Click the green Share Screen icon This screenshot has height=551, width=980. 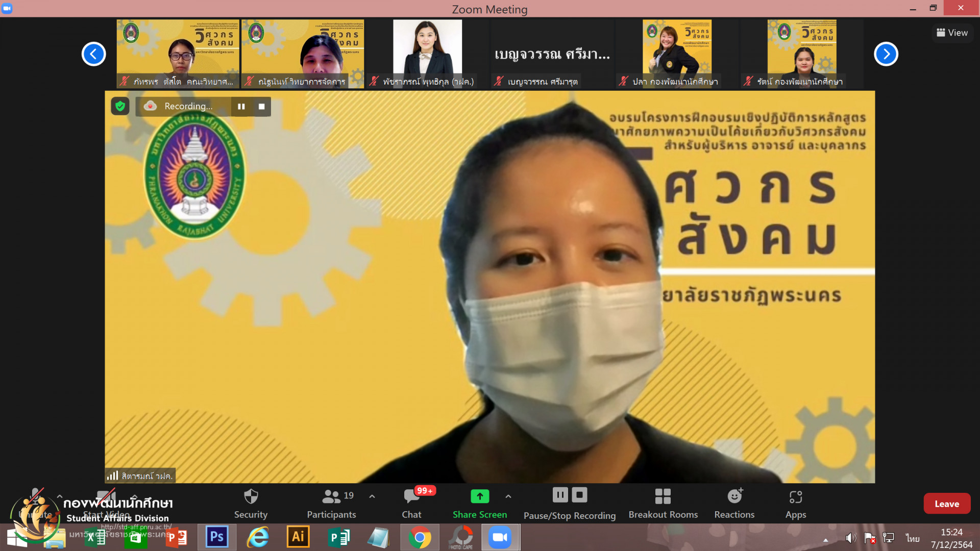479,496
